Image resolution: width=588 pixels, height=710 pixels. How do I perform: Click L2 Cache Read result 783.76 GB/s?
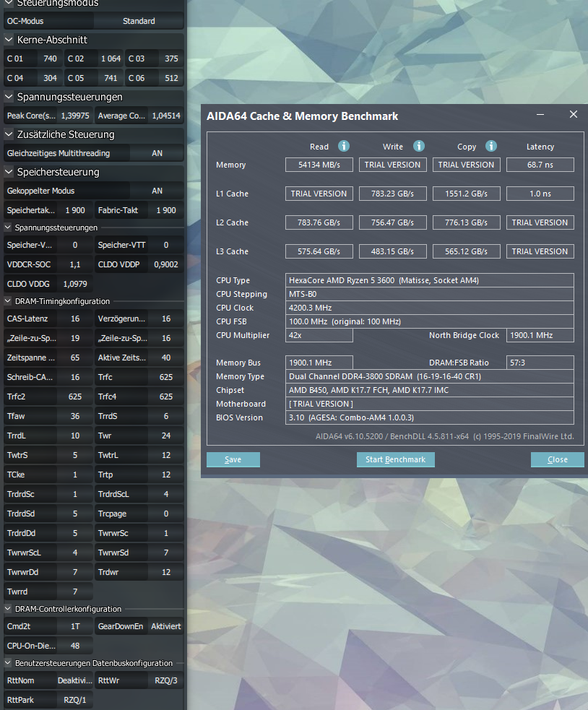point(319,222)
